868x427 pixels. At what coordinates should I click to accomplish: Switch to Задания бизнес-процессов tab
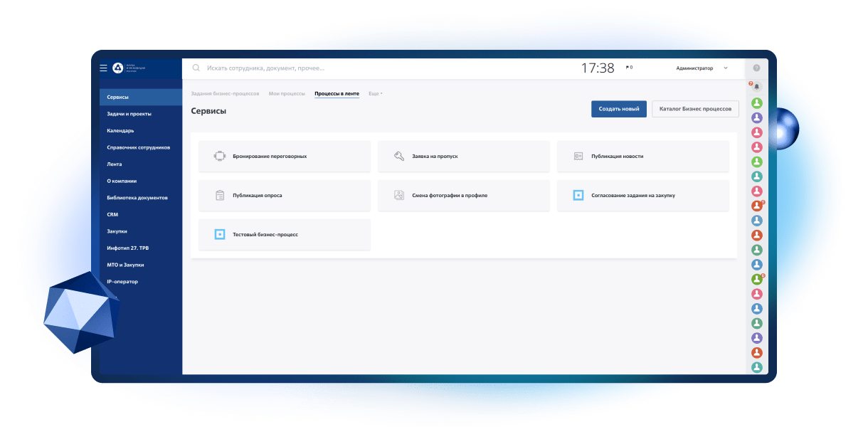click(225, 94)
